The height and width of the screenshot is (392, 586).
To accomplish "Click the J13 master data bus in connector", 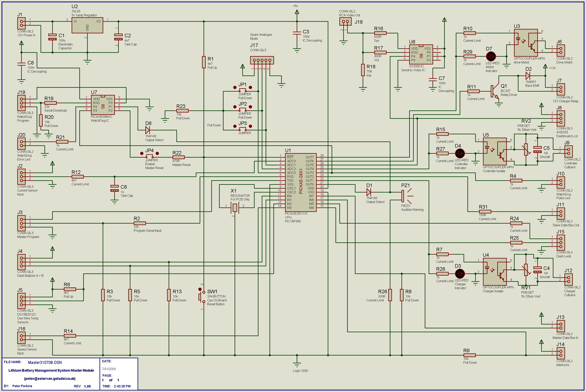I will [561, 326].
